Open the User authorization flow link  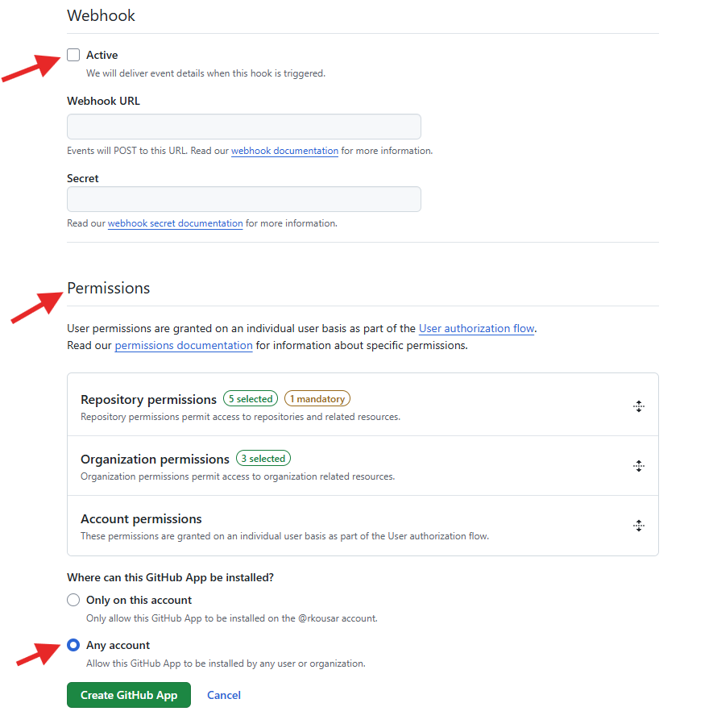point(476,328)
